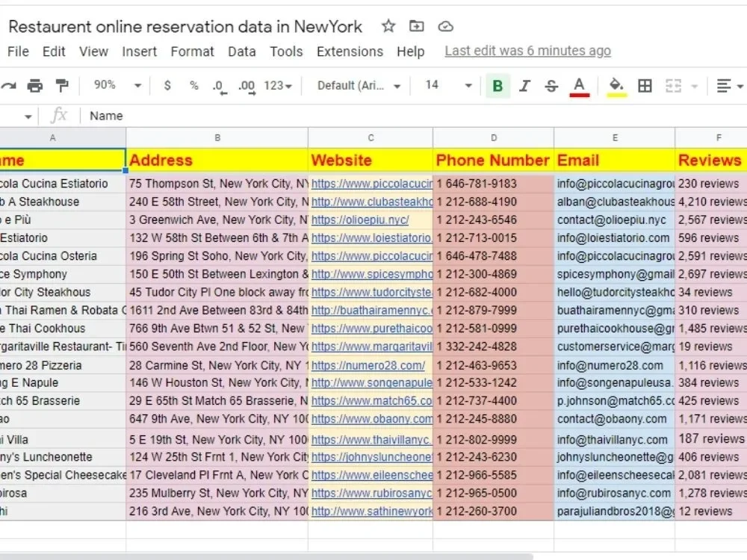Select phone cell 1 646-781-9183
The width and height of the screenshot is (747, 560).
coord(494,184)
